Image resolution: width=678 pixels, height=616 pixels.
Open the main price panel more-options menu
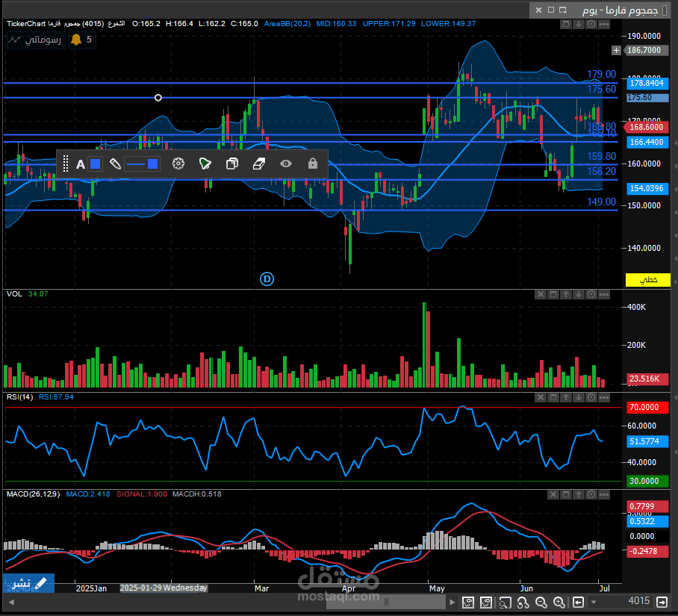604,24
